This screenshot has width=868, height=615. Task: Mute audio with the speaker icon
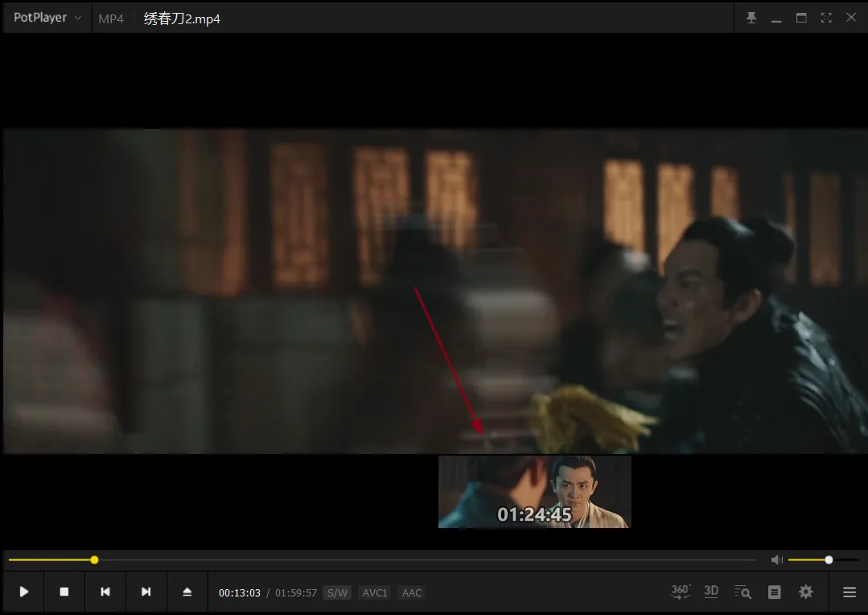777,560
